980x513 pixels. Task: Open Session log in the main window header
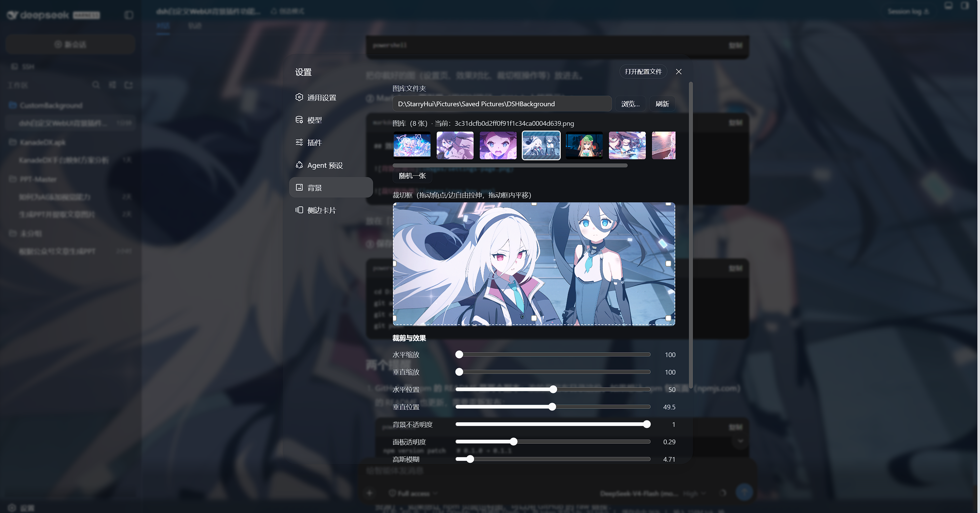[x=908, y=11]
